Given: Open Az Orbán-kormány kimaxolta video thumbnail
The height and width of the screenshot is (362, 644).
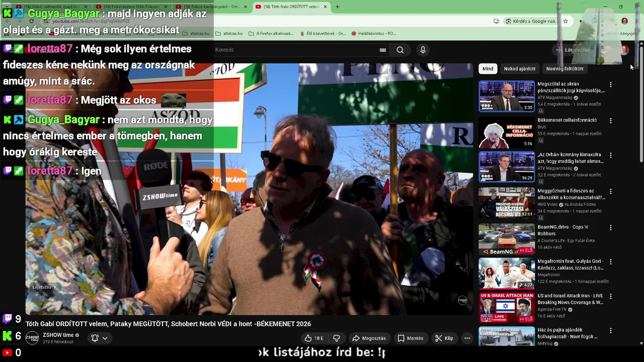Looking at the screenshot, I should pyautogui.click(x=506, y=167).
